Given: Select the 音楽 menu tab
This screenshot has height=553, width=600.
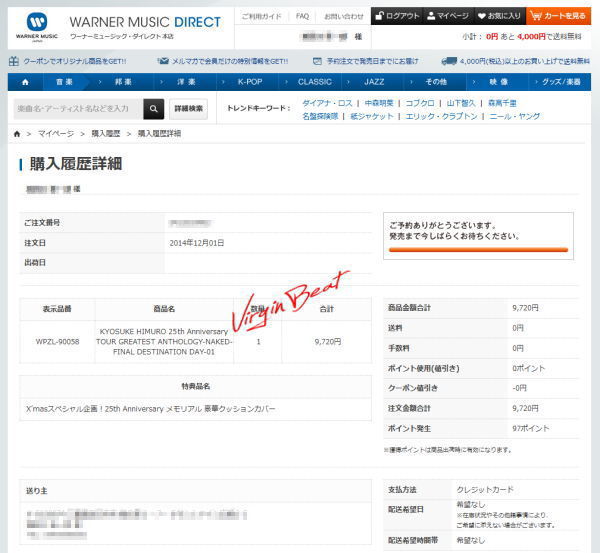Looking at the screenshot, I should (64, 82).
